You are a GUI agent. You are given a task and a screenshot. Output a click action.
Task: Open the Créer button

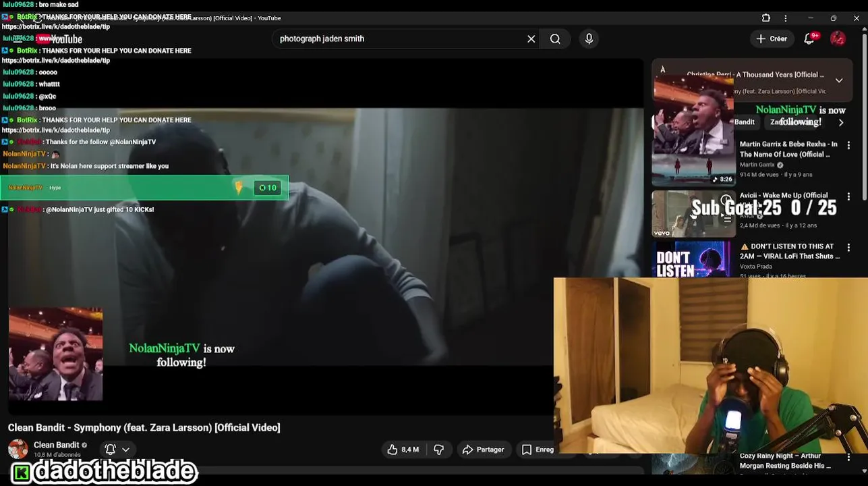point(772,39)
